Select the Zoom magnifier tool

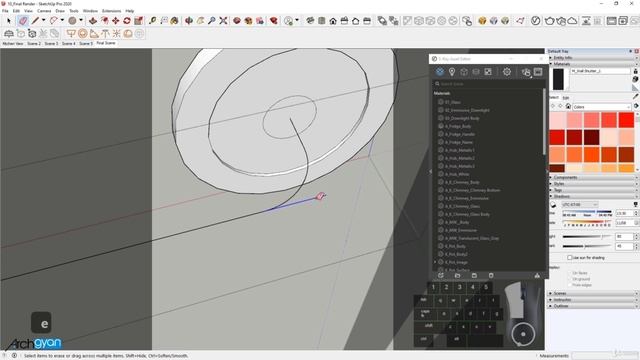211,20
